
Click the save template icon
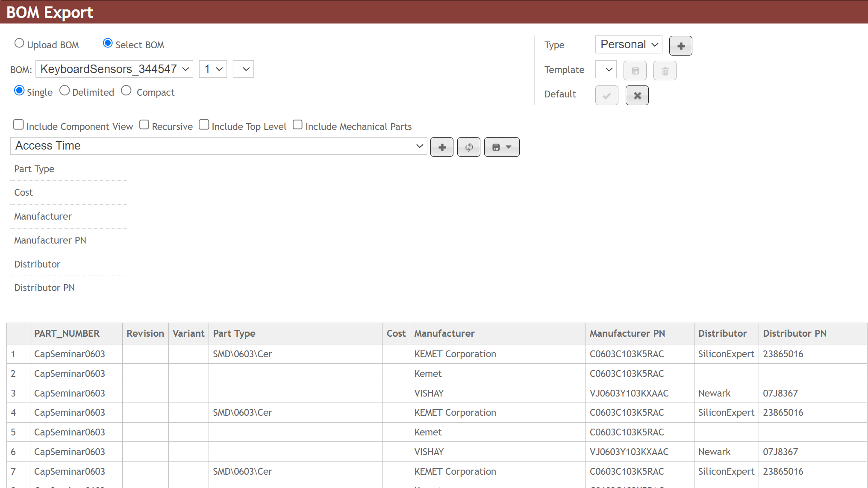(x=635, y=71)
